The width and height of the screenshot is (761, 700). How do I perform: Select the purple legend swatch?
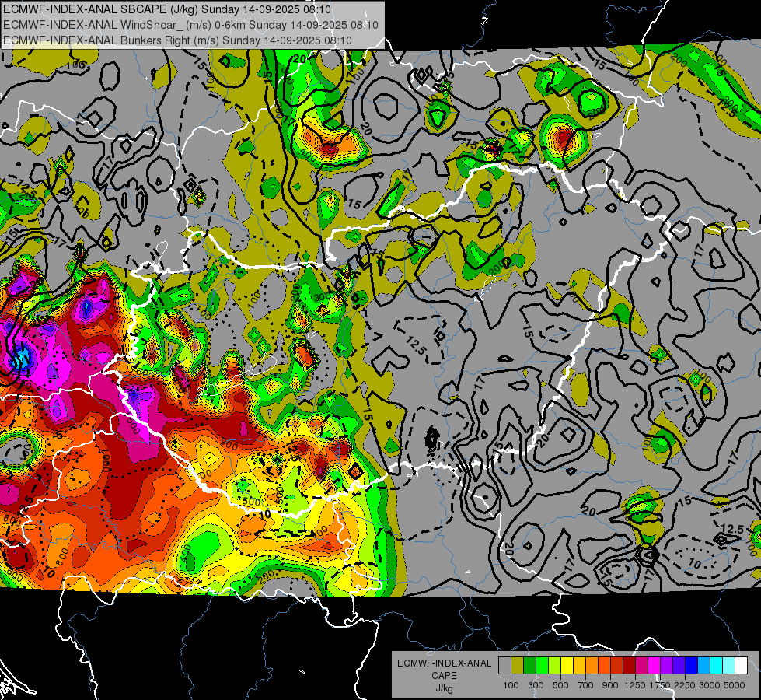(x=666, y=666)
